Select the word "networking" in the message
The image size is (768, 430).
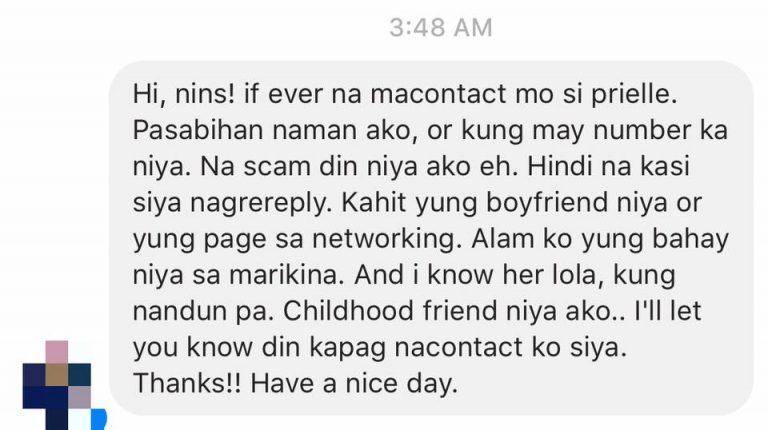(x=383, y=239)
